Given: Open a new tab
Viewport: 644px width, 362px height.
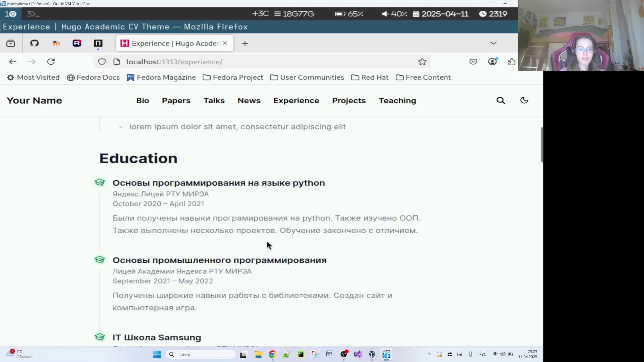Looking at the screenshot, I should [245, 43].
